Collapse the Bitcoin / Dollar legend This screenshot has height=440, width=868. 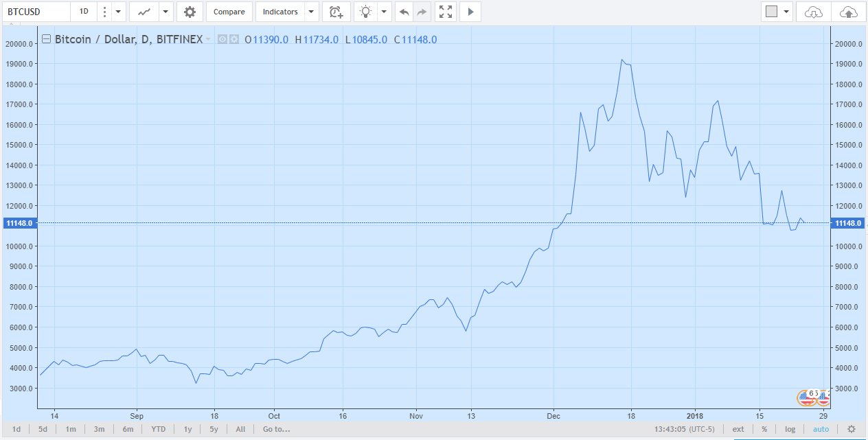(47, 39)
